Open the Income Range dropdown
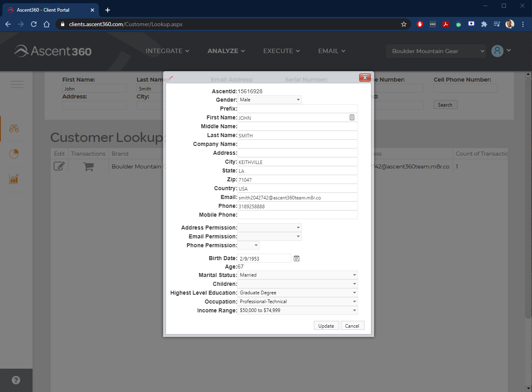The height and width of the screenshot is (392, 532). (x=298, y=310)
